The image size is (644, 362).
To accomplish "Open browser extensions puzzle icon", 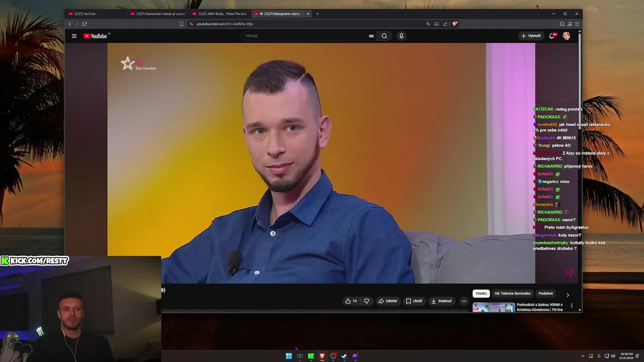I will coord(562,24).
